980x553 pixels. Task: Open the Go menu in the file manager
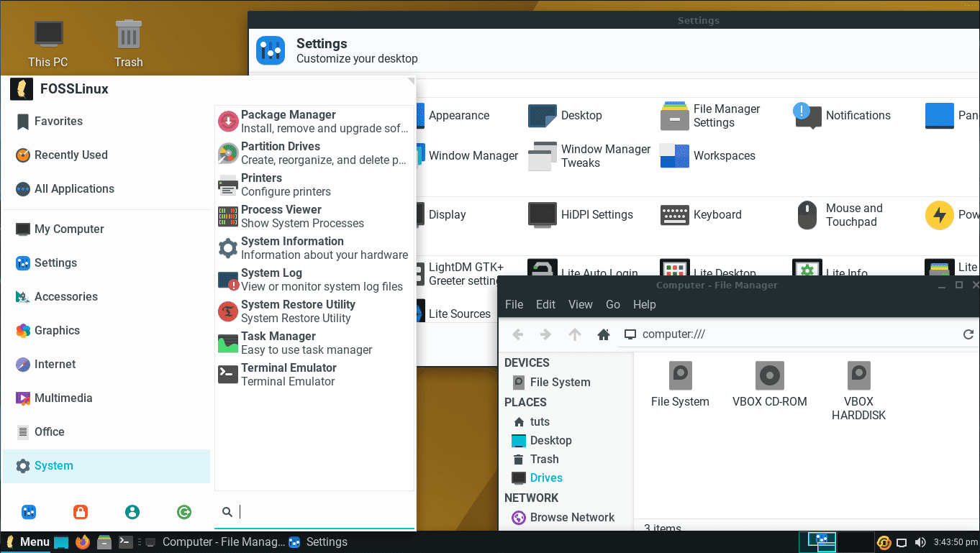(x=612, y=304)
